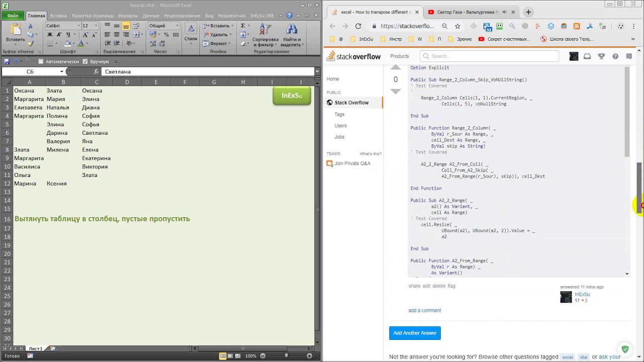
Task: Open the font name Calibri dropdown
Action: click(x=78, y=26)
